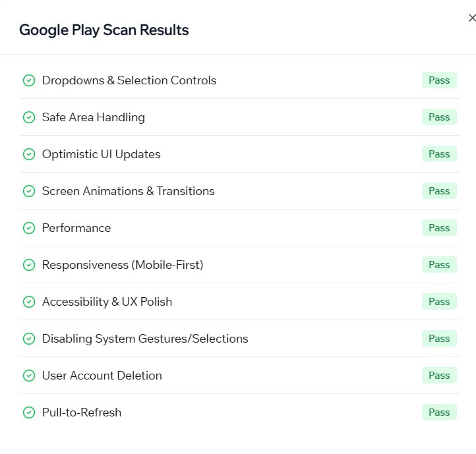Image resolution: width=476 pixels, height=454 pixels.
Task: Click check icon for Screen Animations & Transitions
Action: coord(28,191)
